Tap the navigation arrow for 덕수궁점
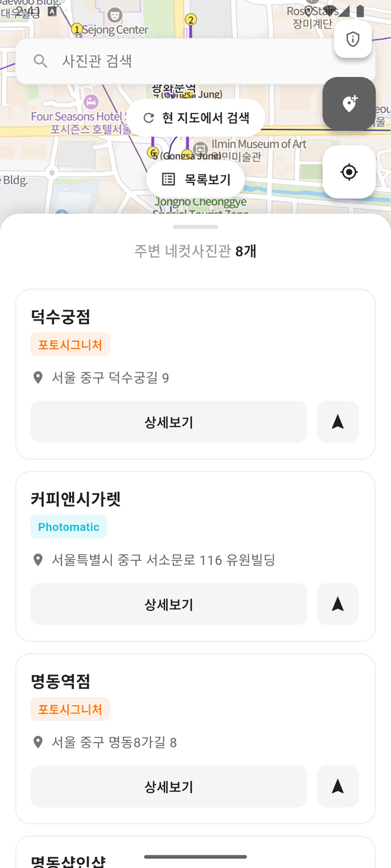Viewport: 391px width, 868px height. tap(337, 422)
